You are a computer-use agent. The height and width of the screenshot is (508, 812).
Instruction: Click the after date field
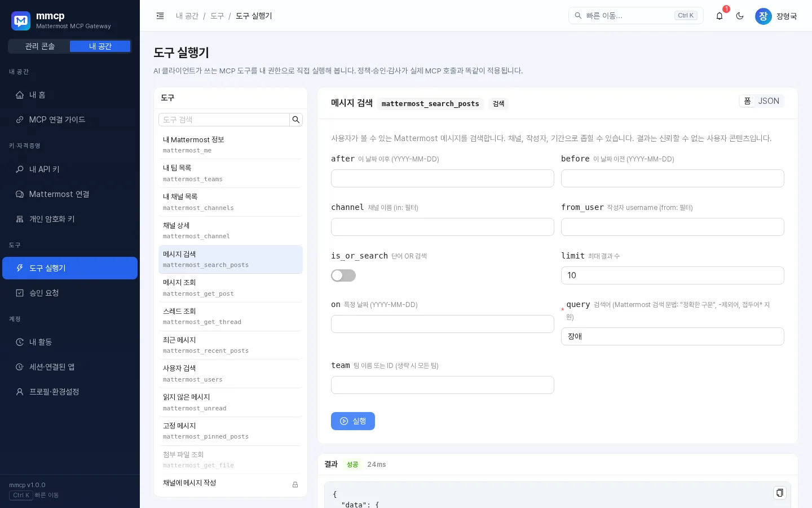point(443,178)
